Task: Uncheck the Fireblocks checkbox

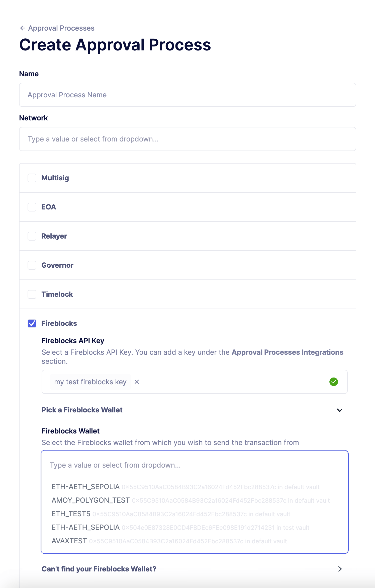Action: pos(32,324)
